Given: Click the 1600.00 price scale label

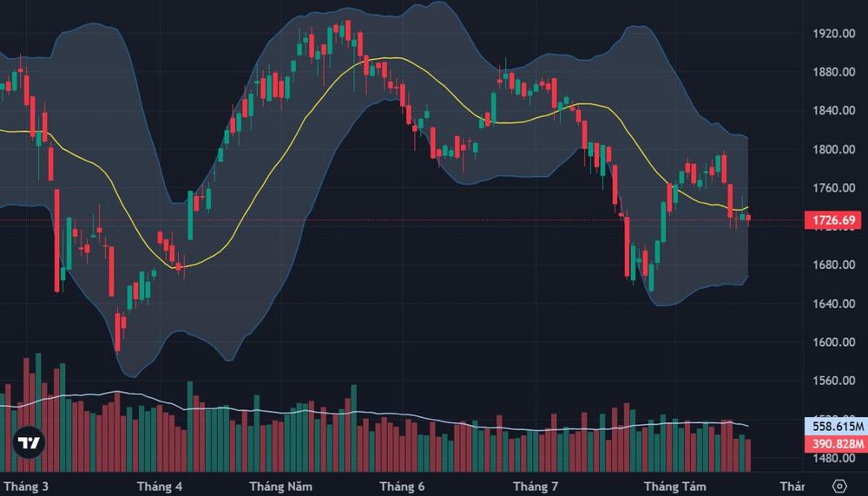Looking at the screenshot, I should click(x=833, y=343).
